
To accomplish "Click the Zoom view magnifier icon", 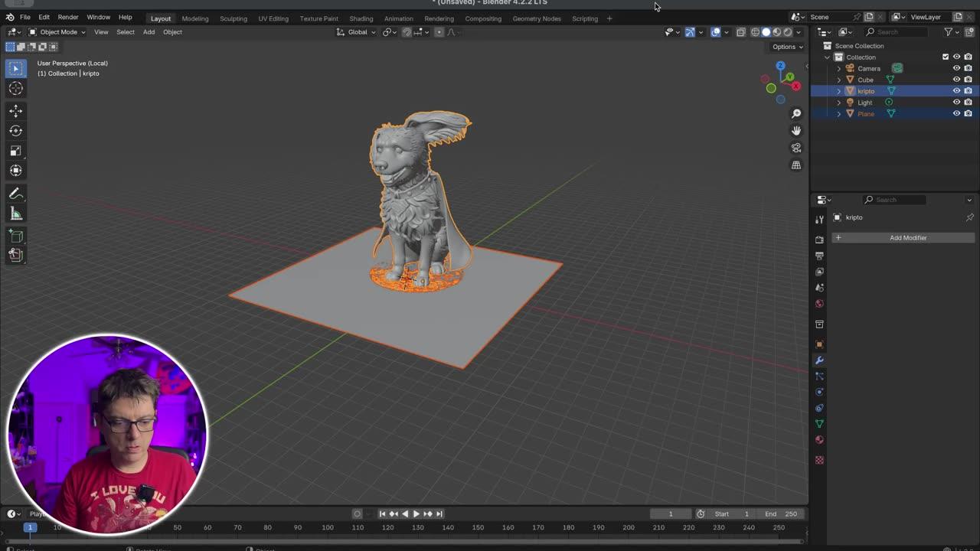I will pyautogui.click(x=796, y=113).
